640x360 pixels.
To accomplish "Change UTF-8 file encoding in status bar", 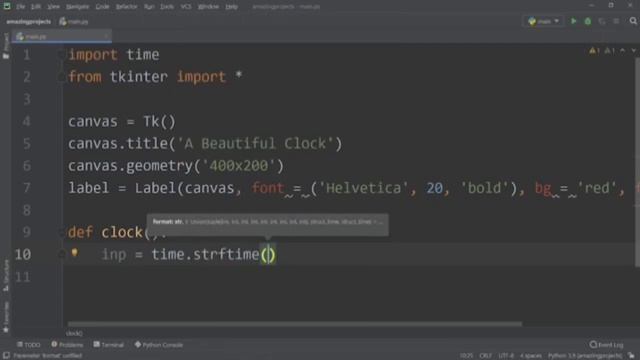I will click(x=506, y=356).
